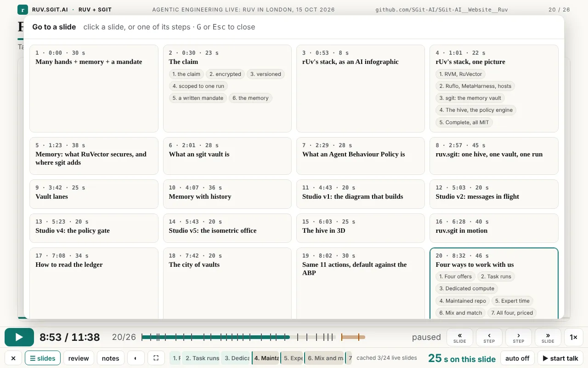Select step chip '3. sgit: the memory vault'
588x368 pixels.
(470, 98)
